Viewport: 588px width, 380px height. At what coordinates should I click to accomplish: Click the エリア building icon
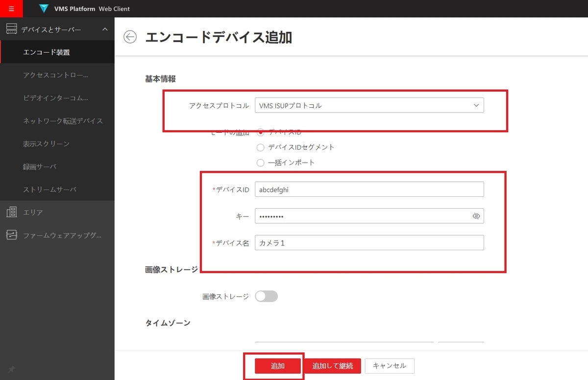pyautogui.click(x=11, y=212)
